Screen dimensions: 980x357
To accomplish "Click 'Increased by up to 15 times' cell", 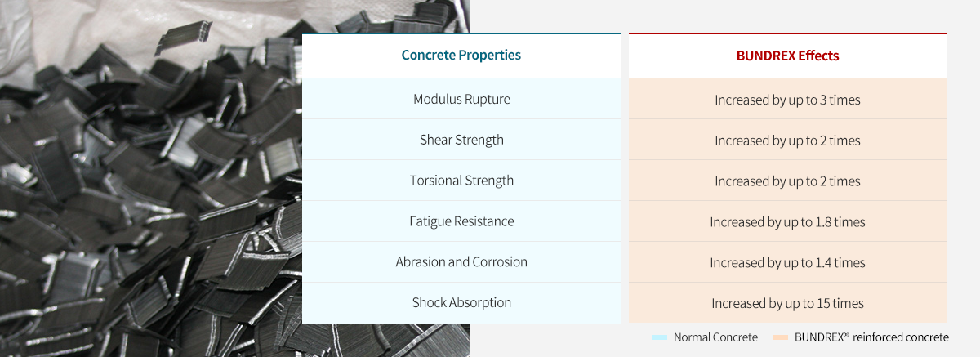I will tap(788, 304).
